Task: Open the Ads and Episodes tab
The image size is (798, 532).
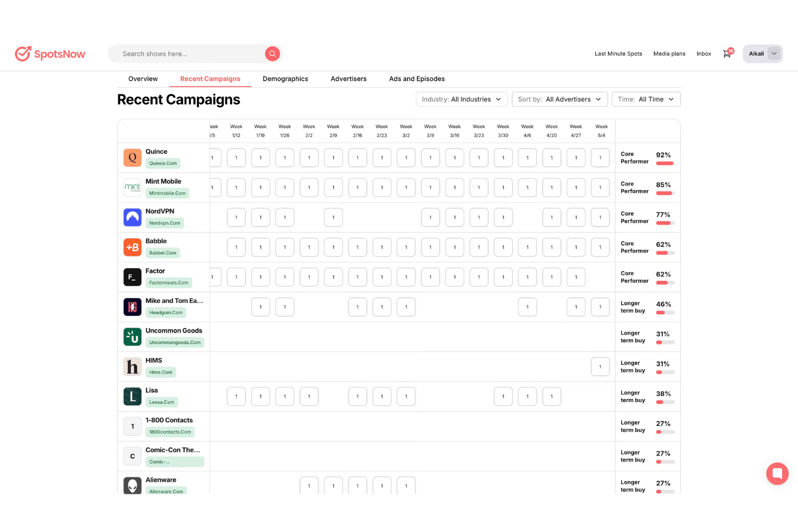Action: point(417,79)
